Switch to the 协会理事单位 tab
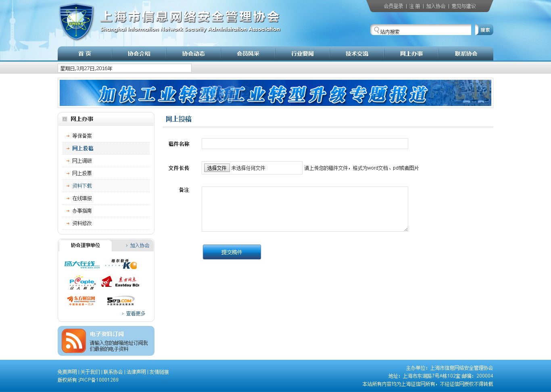The image size is (551, 392). [x=86, y=245]
